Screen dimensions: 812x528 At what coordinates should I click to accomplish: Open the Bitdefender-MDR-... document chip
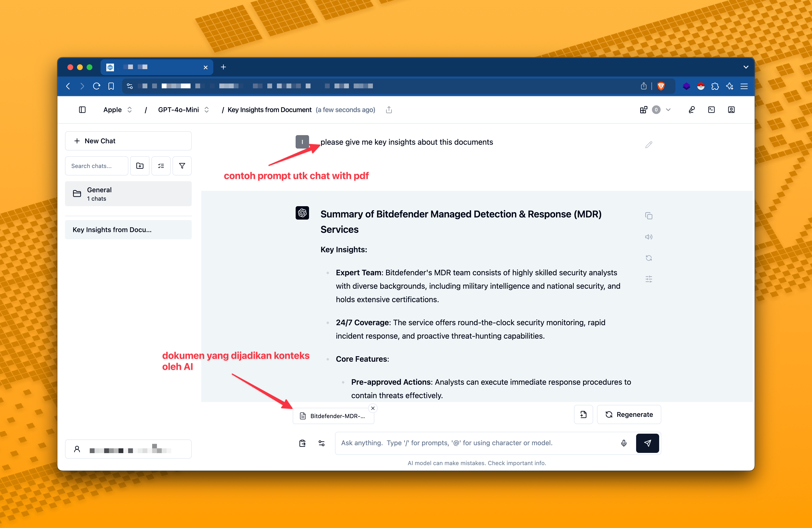click(333, 416)
